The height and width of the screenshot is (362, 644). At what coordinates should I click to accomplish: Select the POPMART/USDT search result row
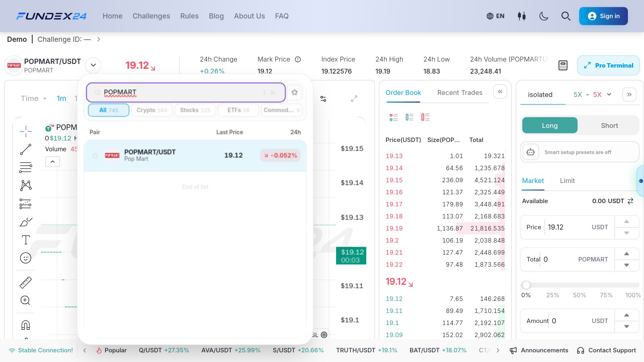[x=195, y=155]
